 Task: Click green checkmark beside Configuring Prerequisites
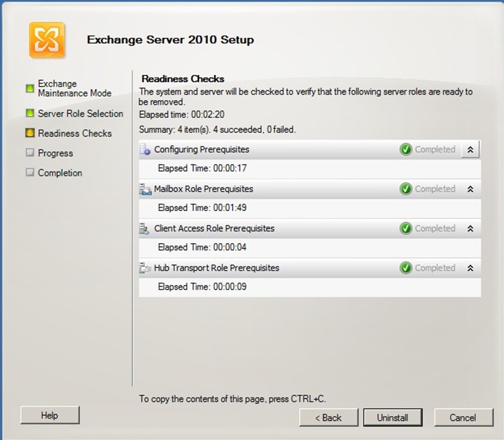coord(406,150)
